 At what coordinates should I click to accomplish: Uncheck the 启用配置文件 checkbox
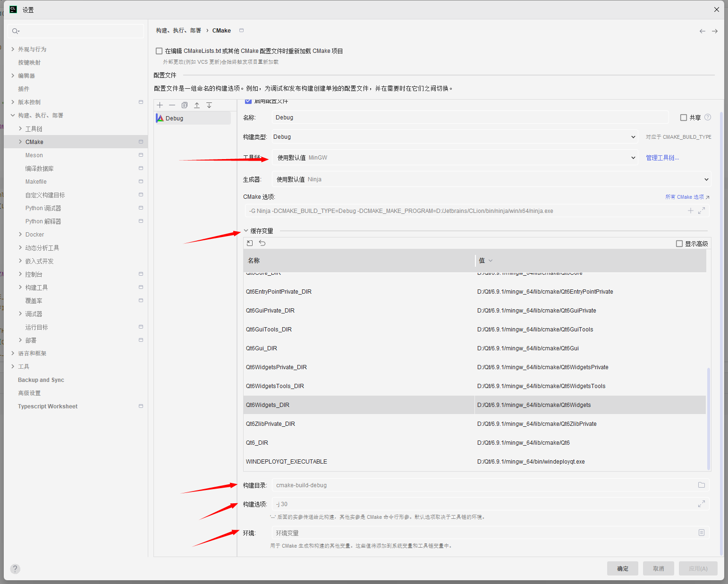[x=248, y=101]
